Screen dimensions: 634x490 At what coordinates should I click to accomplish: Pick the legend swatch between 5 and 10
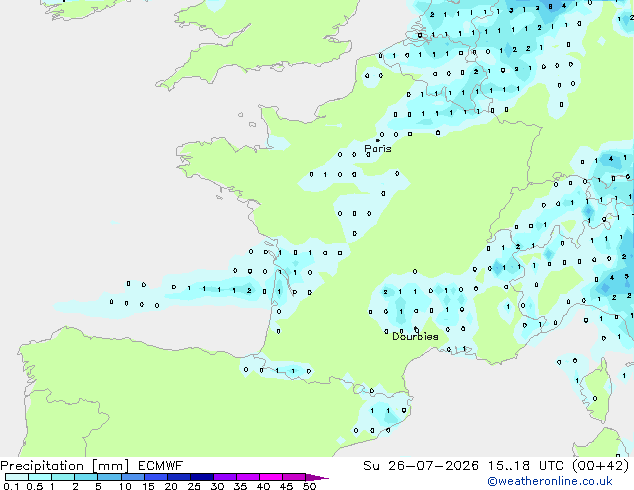click(x=109, y=477)
